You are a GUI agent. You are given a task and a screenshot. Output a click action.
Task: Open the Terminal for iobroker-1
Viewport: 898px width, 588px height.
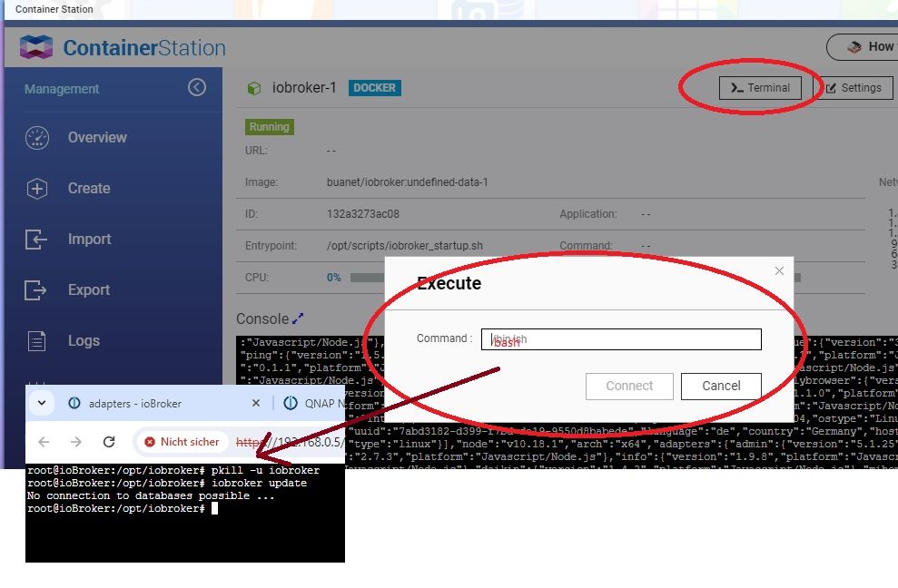coord(760,88)
